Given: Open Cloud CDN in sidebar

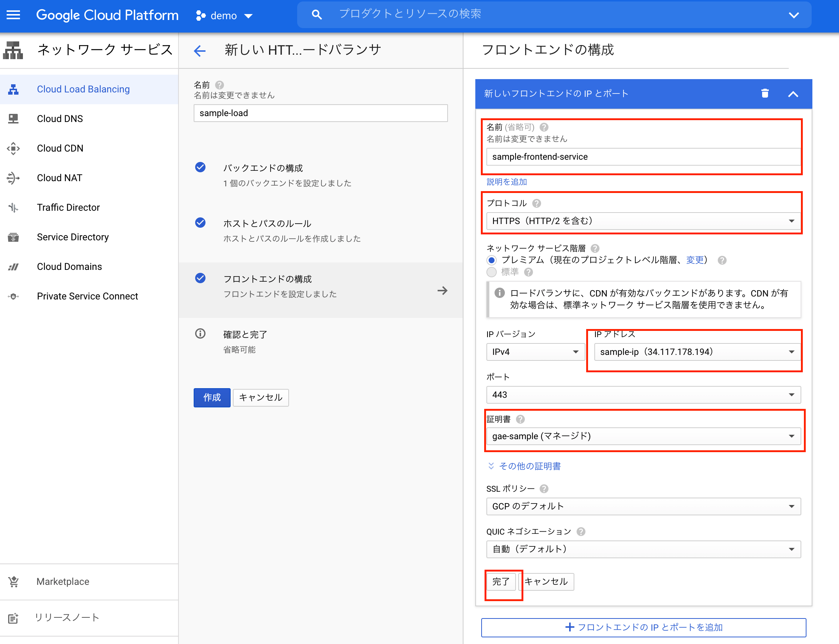Looking at the screenshot, I should pyautogui.click(x=60, y=148).
